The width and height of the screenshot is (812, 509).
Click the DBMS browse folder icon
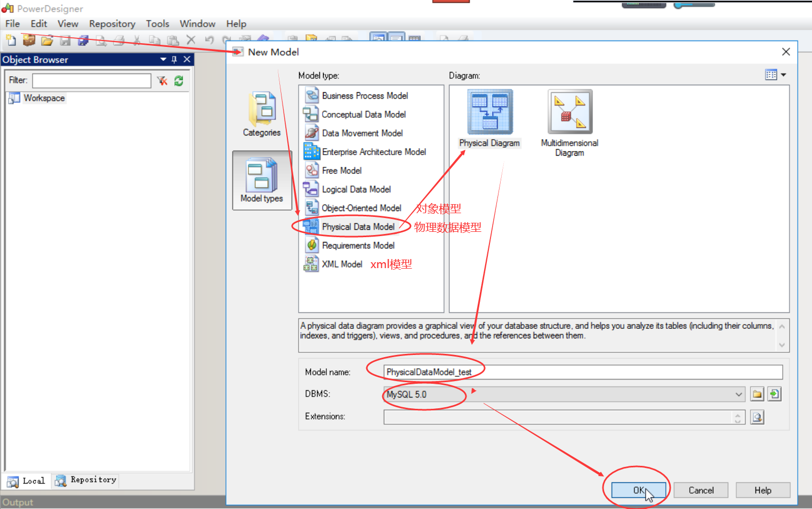click(x=757, y=394)
